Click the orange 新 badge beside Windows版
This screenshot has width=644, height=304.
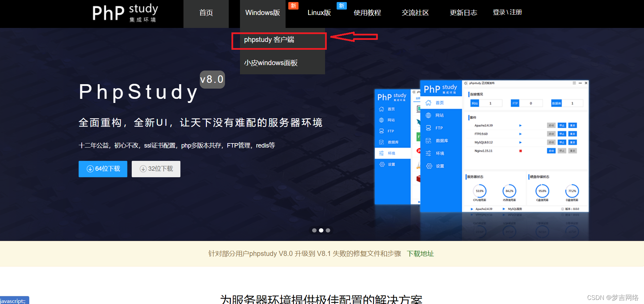tap(293, 6)
